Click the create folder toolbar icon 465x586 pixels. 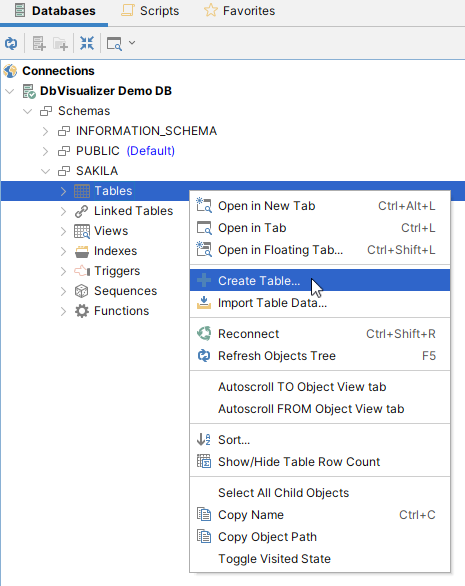[60, 43]
